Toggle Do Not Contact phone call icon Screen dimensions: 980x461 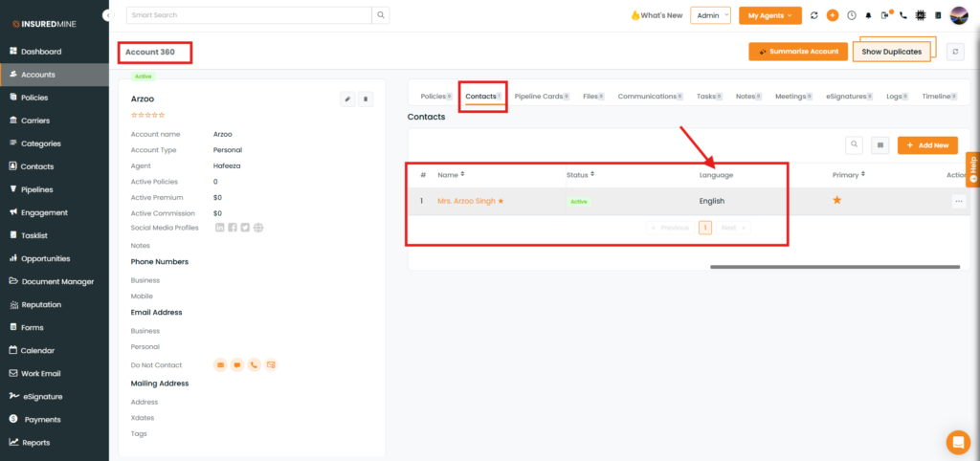(254, 364)
